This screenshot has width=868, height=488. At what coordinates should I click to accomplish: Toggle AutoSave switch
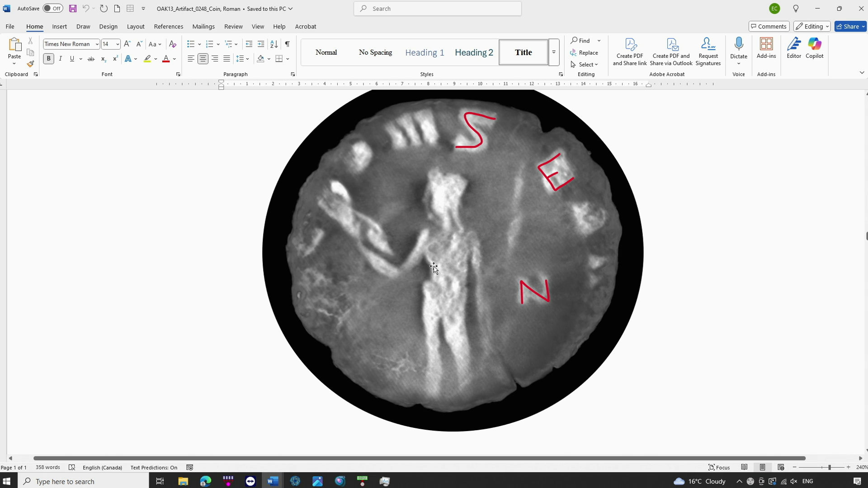pyautogui.click(x=53, y=9)
